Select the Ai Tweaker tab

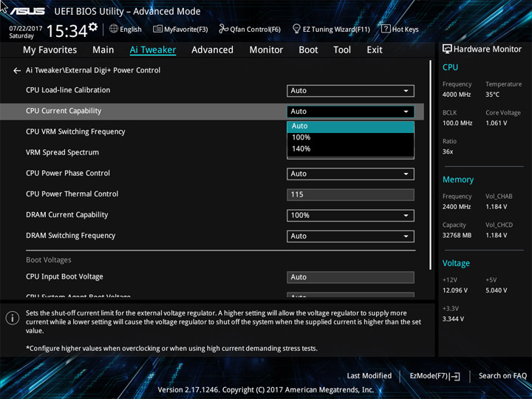[153, 50]
